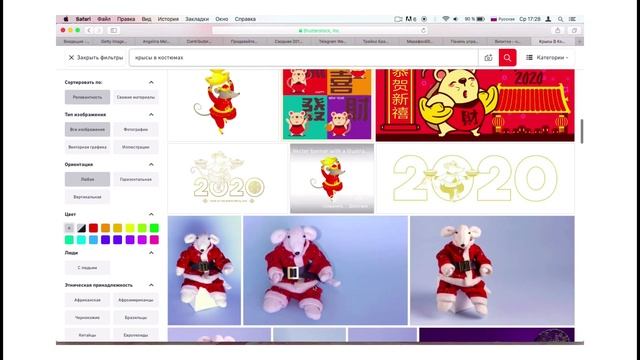640x360 pixels.
Task: Open the Вид menu
Action: coord(147,19)
